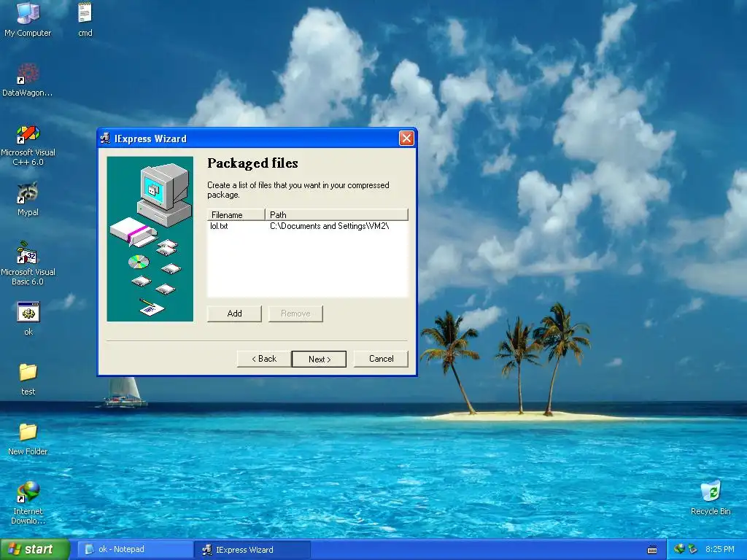This screenshot has width=747, height=560.
Task: Click the 8:25 PM taskbar clock
Action: 720,549
